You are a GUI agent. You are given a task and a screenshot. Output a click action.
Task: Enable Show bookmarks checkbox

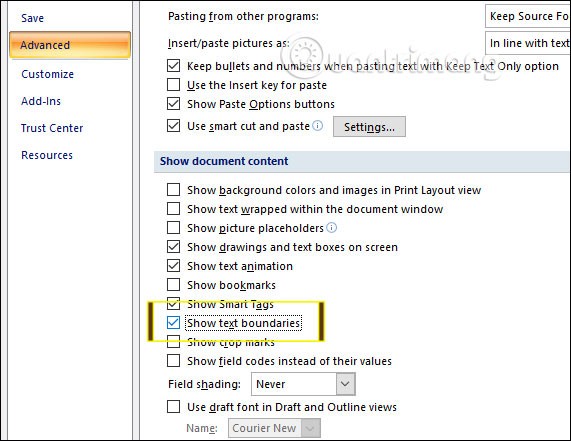[x=173, y=285]
